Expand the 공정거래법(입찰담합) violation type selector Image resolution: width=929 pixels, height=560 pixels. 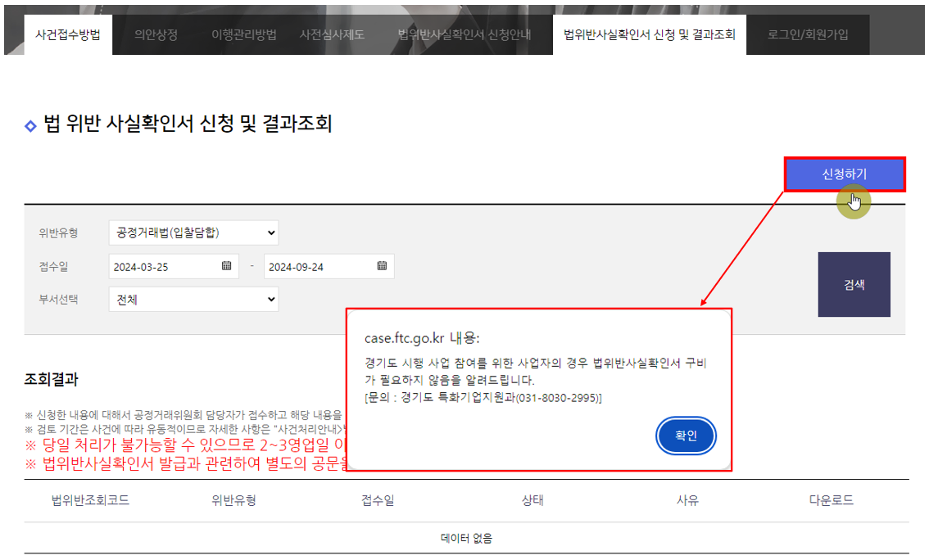coord(193,233)
